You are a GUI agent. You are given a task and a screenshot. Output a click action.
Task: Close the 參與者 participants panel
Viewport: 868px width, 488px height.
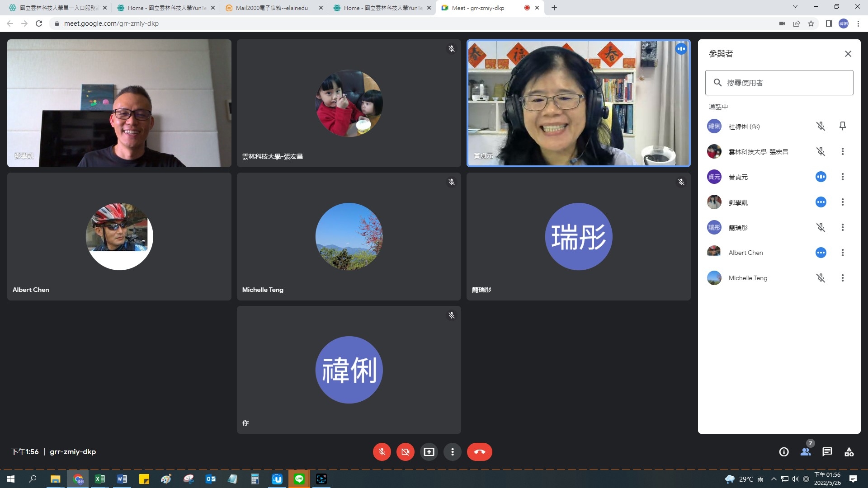click(x=848, y=54)
